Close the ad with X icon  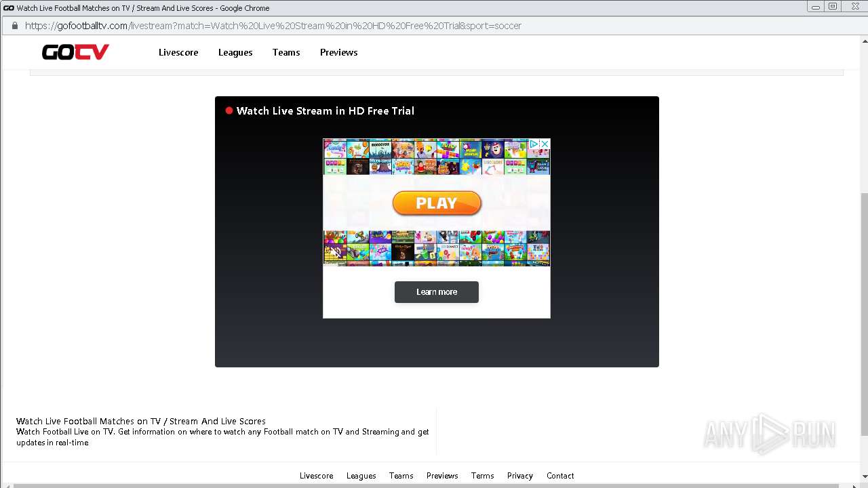[545, 144]
